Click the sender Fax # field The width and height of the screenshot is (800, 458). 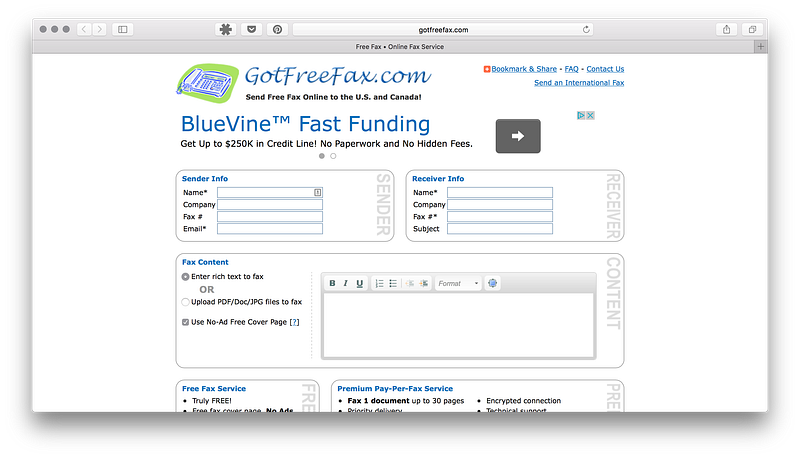[270, 217]
